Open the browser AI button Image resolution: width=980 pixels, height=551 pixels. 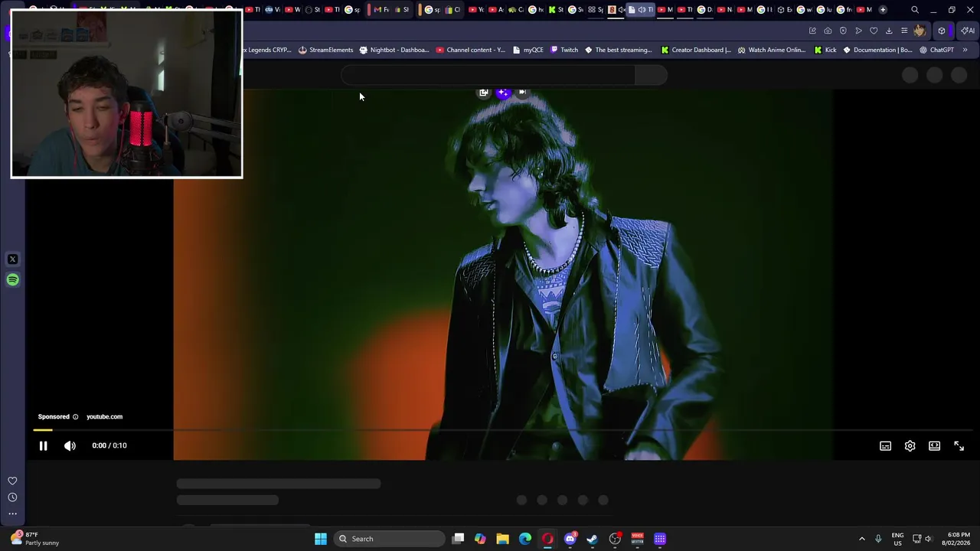click(x=968, y=31)
